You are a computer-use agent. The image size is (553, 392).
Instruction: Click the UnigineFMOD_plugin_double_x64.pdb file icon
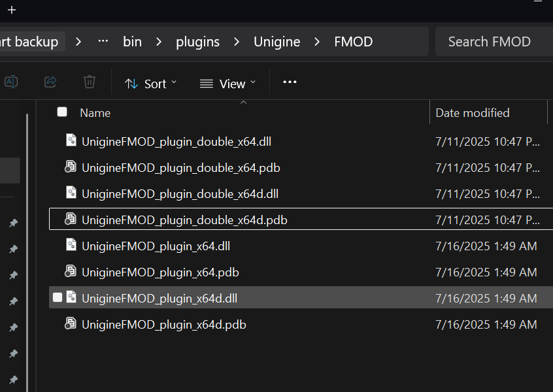(x=71, y=167)
